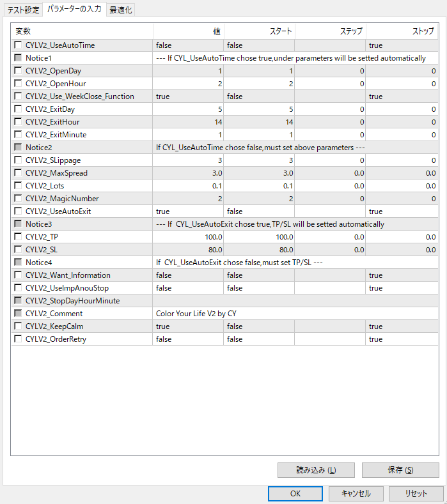
Task: Select the CYLV2_UseAutoExit value 'true'
Action: [188, 211]
